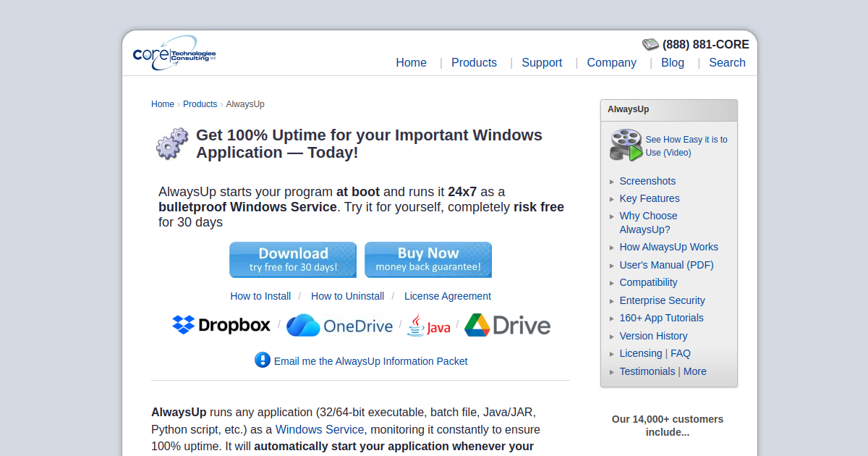This screenshot has height=456, width=868.
Task: Open the License Agreement link
Action: pyautogui.click(x=448, y=296)
